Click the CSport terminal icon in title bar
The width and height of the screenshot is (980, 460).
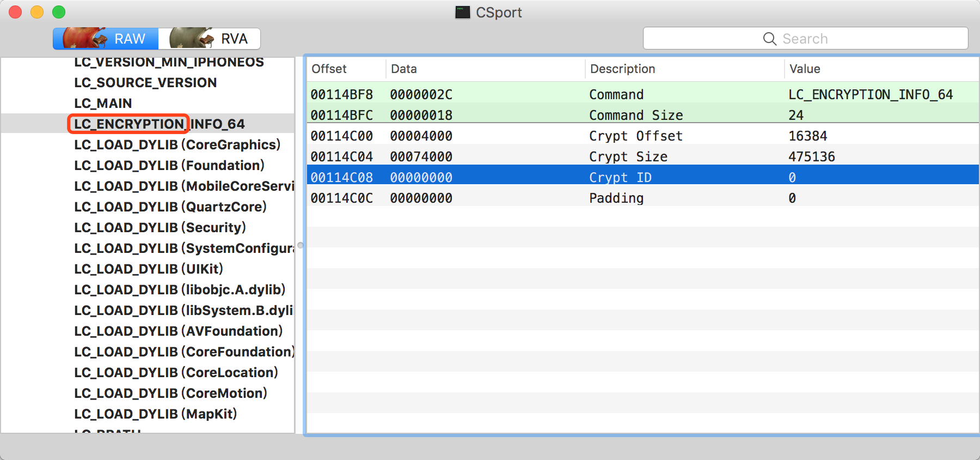(x=462, y=13)
